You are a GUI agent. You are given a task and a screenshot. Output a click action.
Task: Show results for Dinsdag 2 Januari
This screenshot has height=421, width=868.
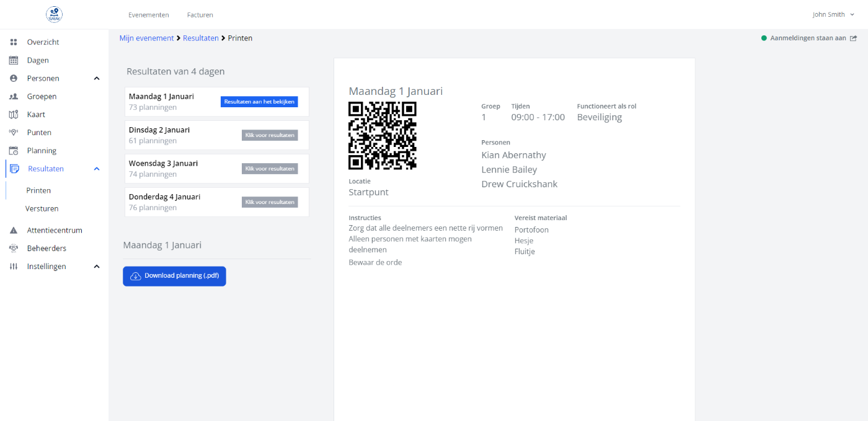pyautogui.click(x=269, y=135)
